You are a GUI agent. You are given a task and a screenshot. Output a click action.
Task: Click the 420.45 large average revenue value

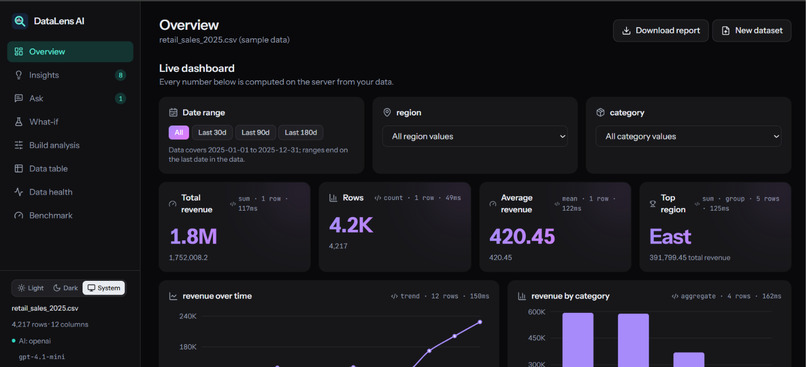point(522,236)
